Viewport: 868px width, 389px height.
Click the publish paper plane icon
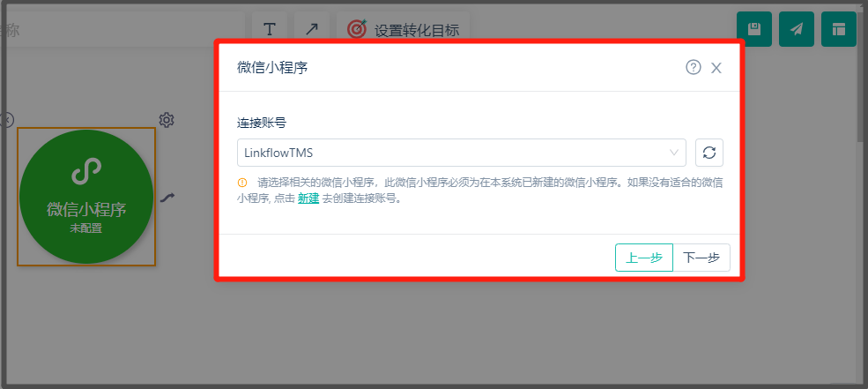coord(796,29)
